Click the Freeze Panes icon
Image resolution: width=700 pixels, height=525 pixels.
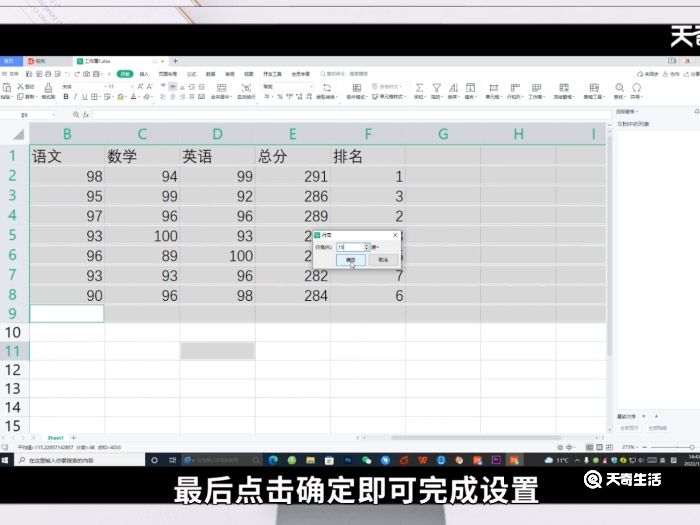[564, 88]
